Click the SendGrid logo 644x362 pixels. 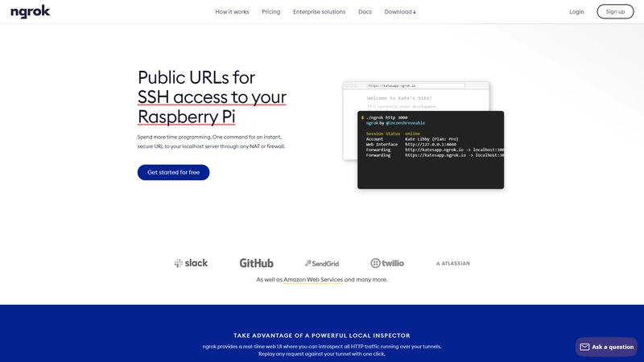[322, 264]
